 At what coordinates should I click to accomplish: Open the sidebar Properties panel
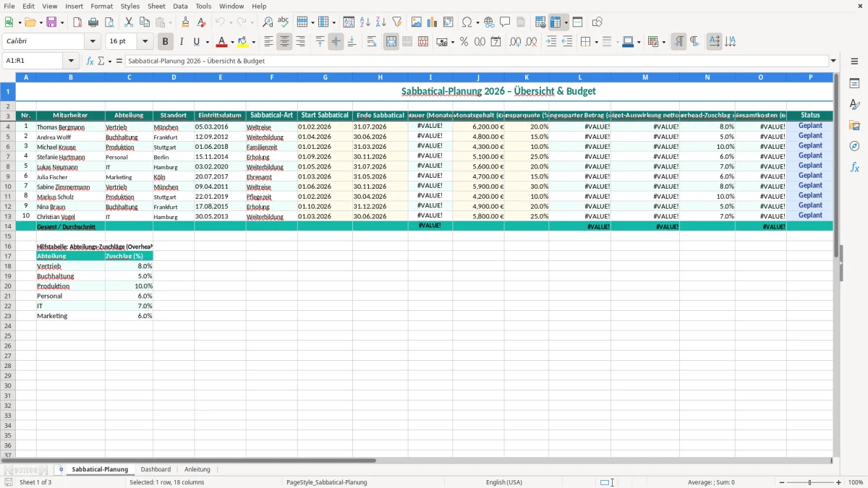(x=854, y=84)
